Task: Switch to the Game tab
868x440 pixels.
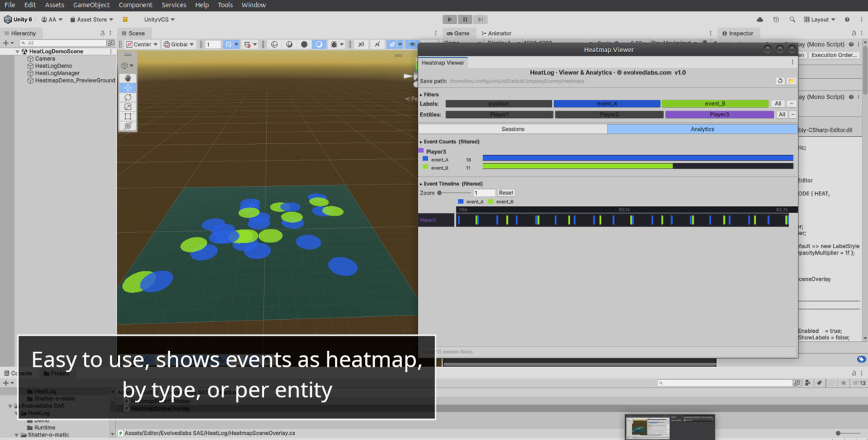Action: [459, 33]
